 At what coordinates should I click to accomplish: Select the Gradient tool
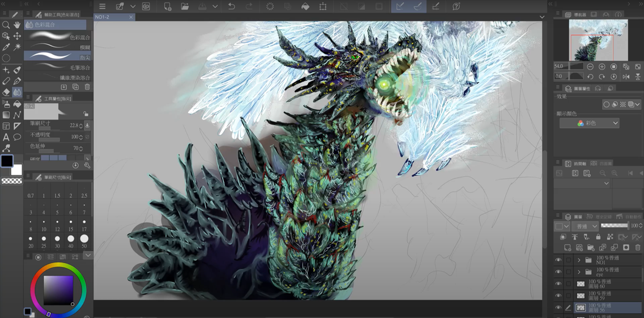(x=6, y=115)
